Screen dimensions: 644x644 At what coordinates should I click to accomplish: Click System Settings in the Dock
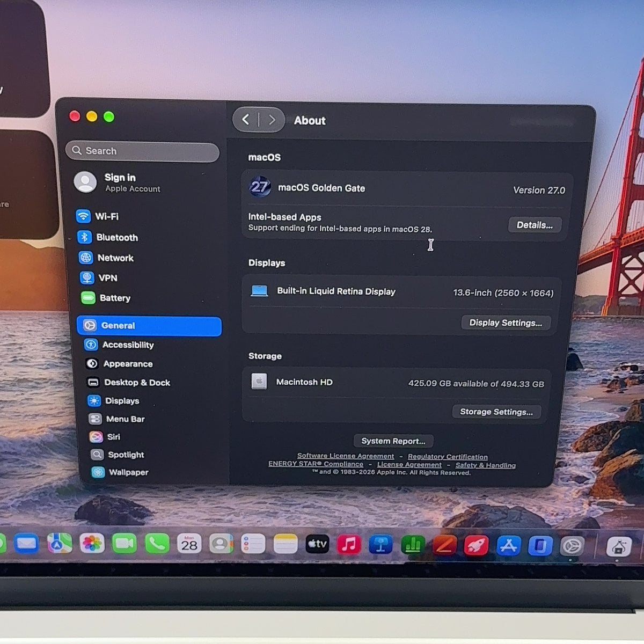[x=572, y=546]
